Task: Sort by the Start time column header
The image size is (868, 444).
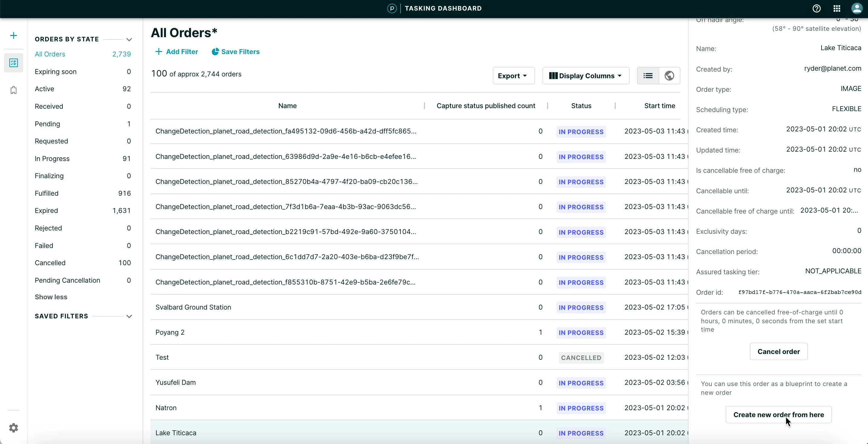Action: 659,105
